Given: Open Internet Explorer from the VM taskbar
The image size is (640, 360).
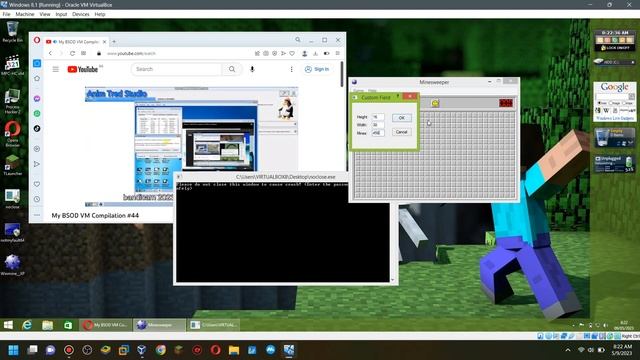Looking at the screenshot, I should click(x=27, y=325).
